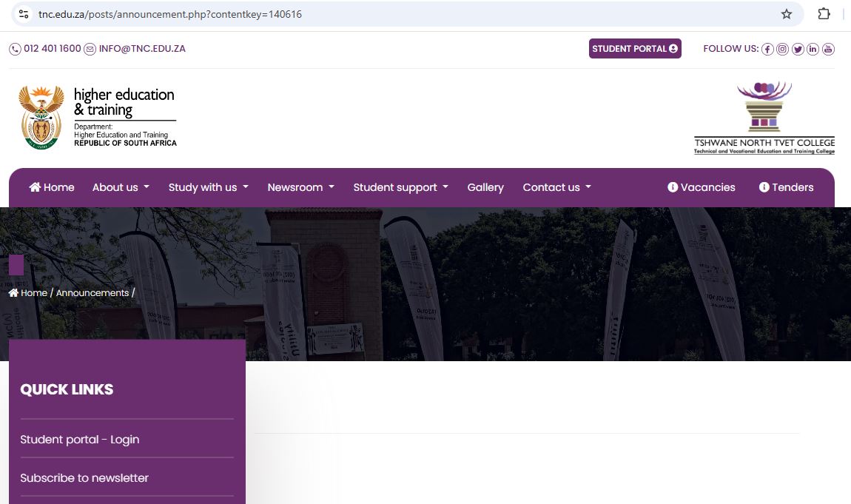Image resolution: width=851 pixels, height=504 pixels.
Task: Open the LinkedIn social icon
Action: click(x=813, y=50)
